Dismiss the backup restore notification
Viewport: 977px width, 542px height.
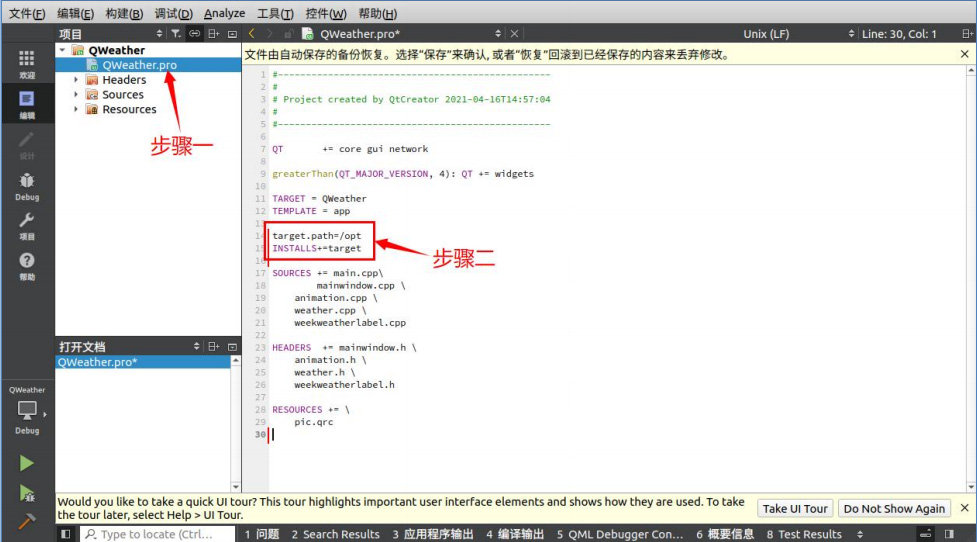click(x=965, y=54)
